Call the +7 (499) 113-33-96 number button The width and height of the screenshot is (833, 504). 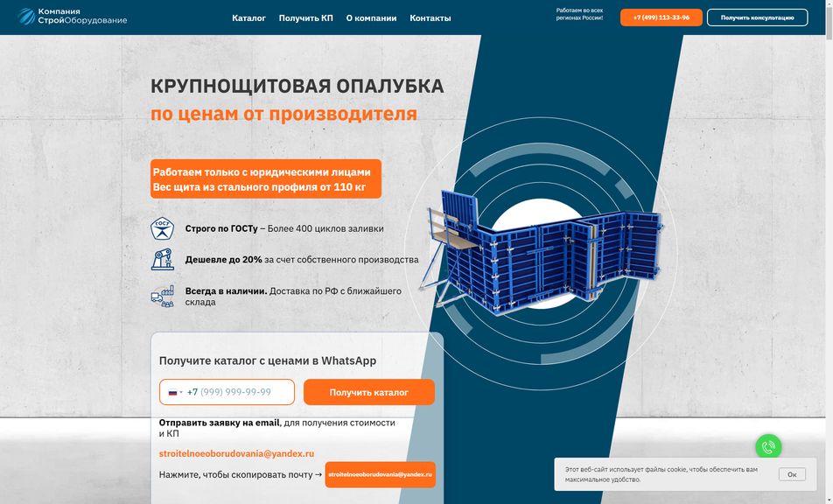pyautogui.click(x=661, y=17)
